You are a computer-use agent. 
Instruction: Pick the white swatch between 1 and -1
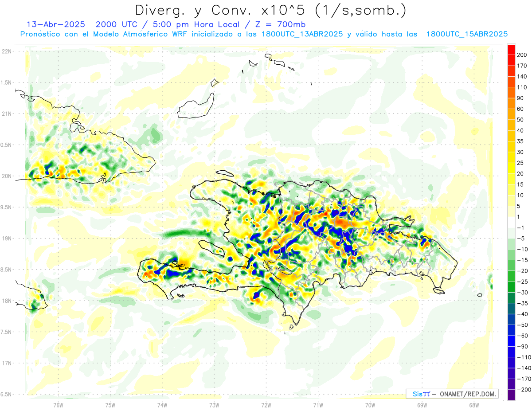(x=511, y=223)
